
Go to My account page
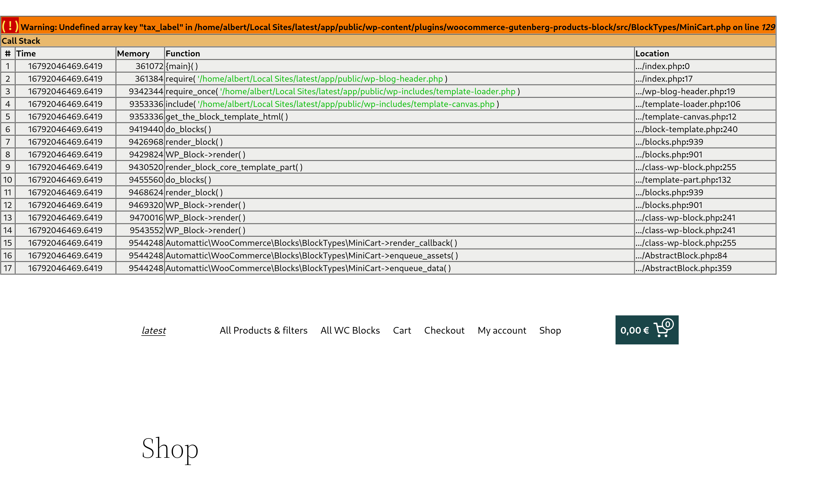502,330
